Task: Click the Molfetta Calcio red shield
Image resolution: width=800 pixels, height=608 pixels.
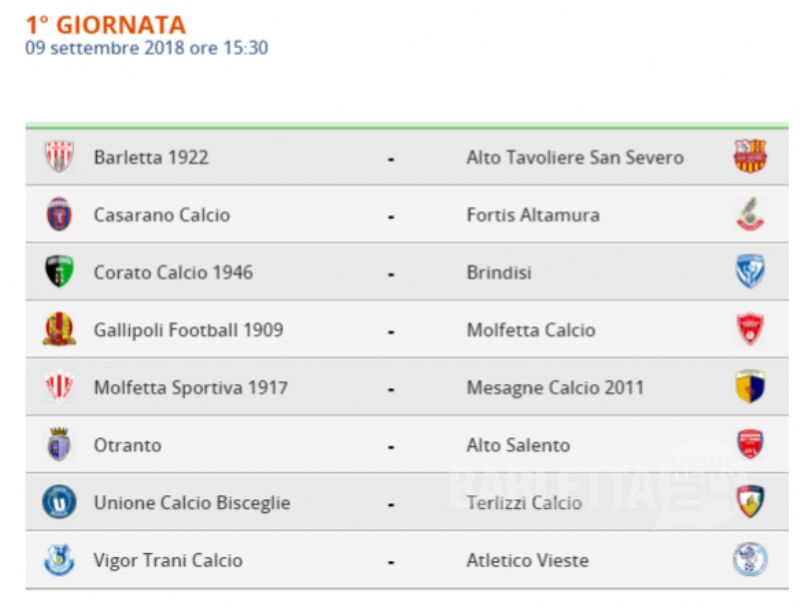Action: click(750, 329)
